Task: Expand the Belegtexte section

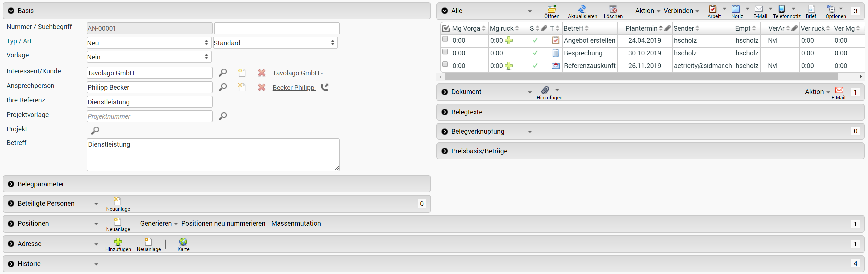Action: (445, 112)
